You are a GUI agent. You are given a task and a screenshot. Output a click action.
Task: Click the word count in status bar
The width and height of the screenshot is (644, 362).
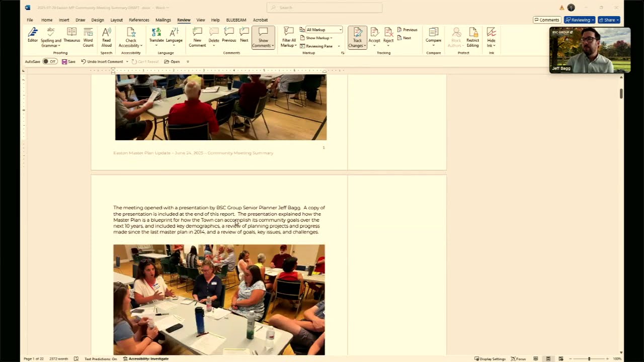coord(59,358)
